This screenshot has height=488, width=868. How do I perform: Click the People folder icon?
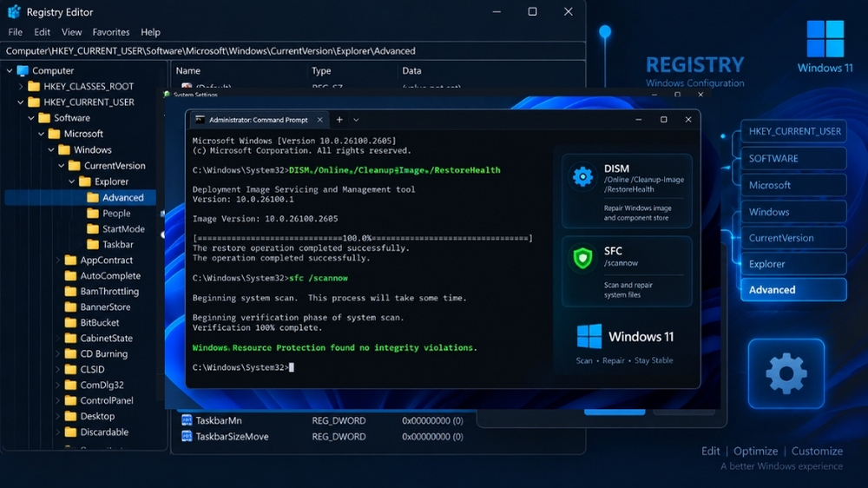coord(93,214)
